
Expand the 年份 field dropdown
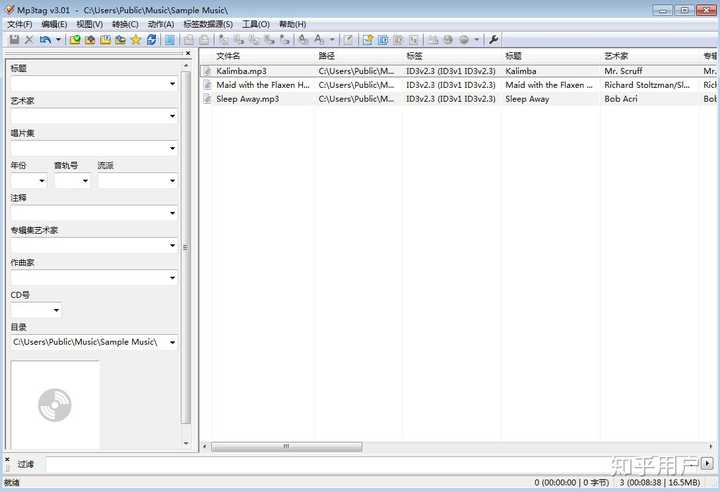coord(42,181)
